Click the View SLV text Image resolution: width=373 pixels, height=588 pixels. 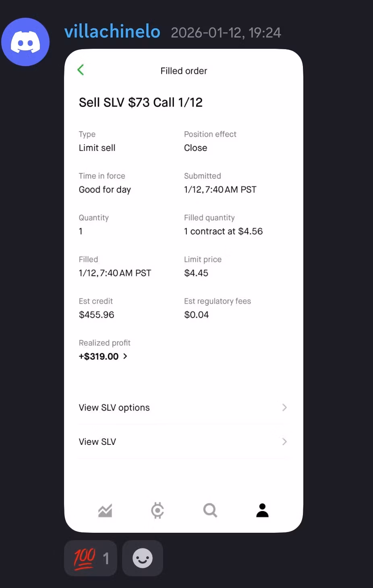97,442
